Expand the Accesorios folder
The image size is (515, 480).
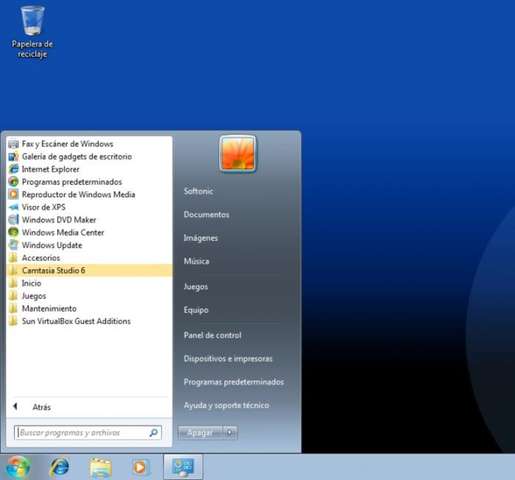pyautogui.click(x=89, y=258)
